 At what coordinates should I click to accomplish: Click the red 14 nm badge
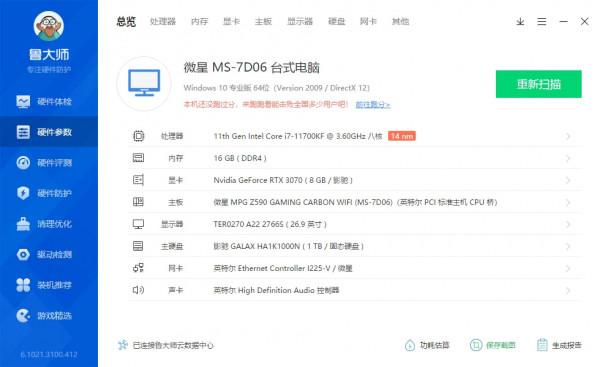[402, 136]
